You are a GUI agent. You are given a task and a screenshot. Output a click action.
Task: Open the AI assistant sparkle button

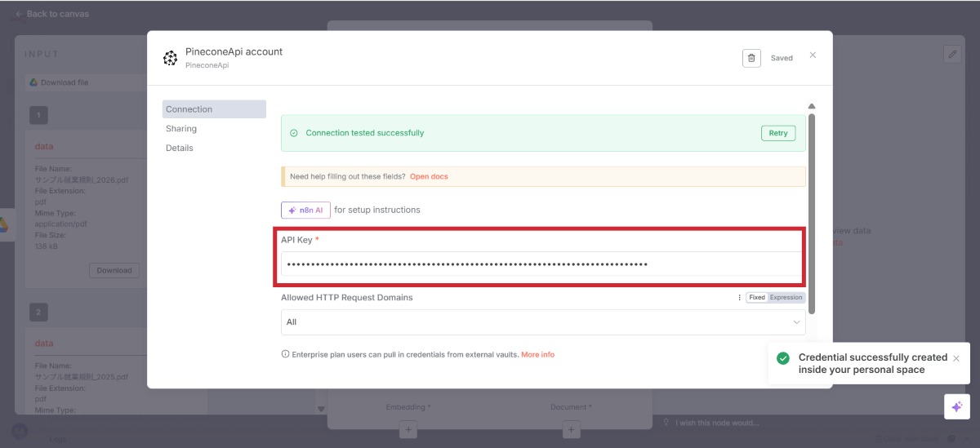coord(956,406)
